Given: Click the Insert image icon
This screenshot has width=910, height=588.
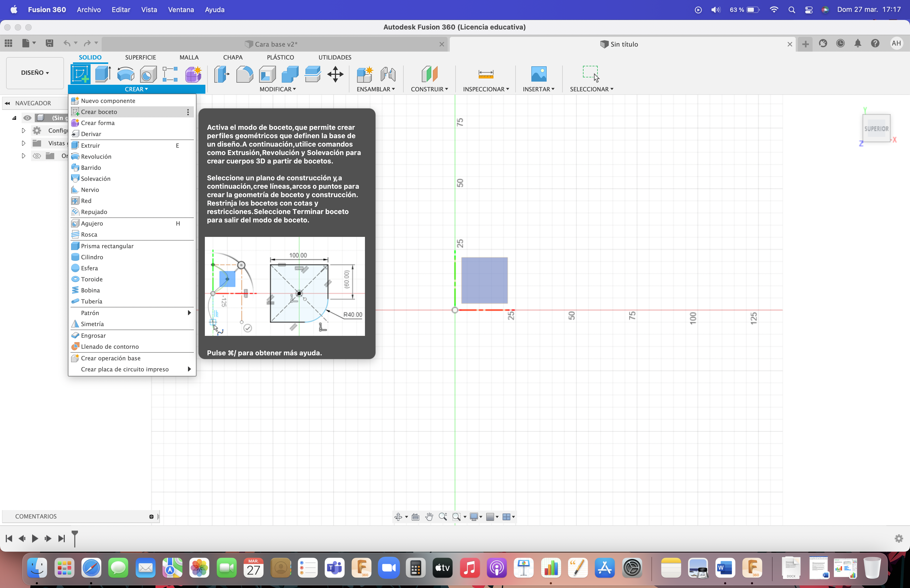Looking at the screenshot, I should pos(539,74).
